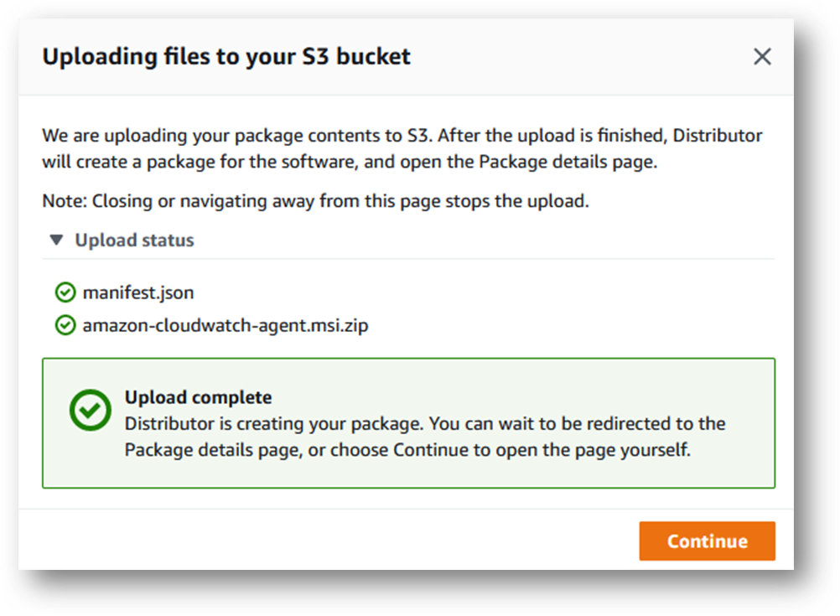Screen dimensions: 840x616
Task: Click the divider line under Upload status
Action: pos(409,259)
